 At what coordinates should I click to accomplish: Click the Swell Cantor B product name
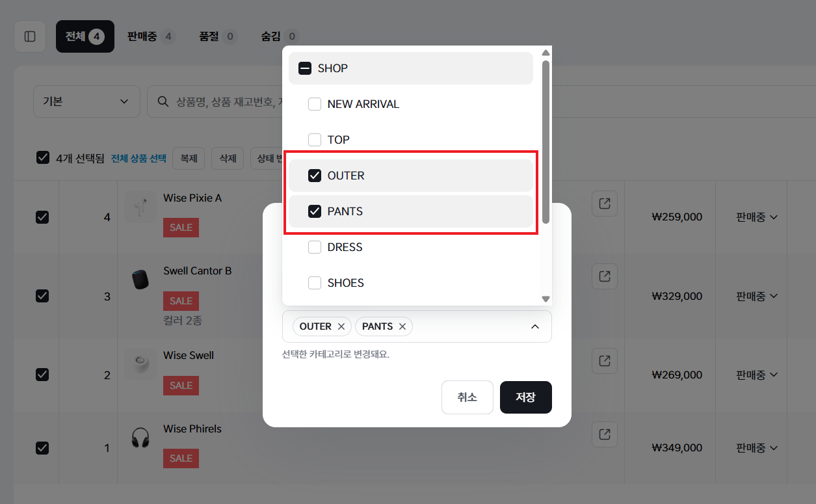coord(198,271)
